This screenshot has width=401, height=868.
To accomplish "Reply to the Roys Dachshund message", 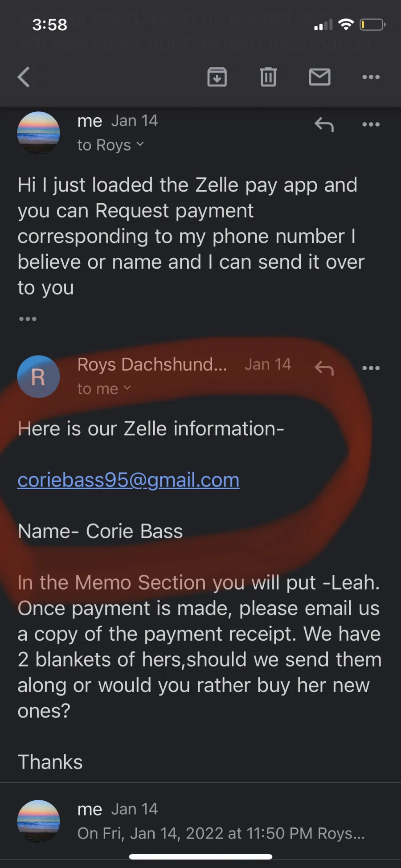I will (x=324, y=368).
